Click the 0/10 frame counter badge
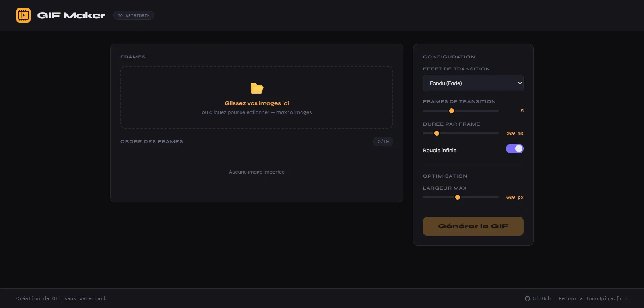The width and height of the screenshot is (644, 308). [x=383, y=141]
